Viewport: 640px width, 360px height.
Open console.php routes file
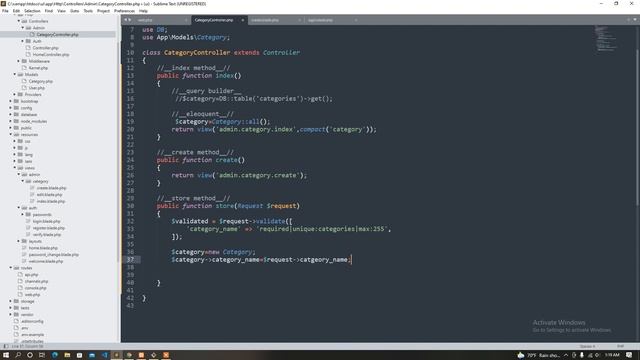(36, 288)
